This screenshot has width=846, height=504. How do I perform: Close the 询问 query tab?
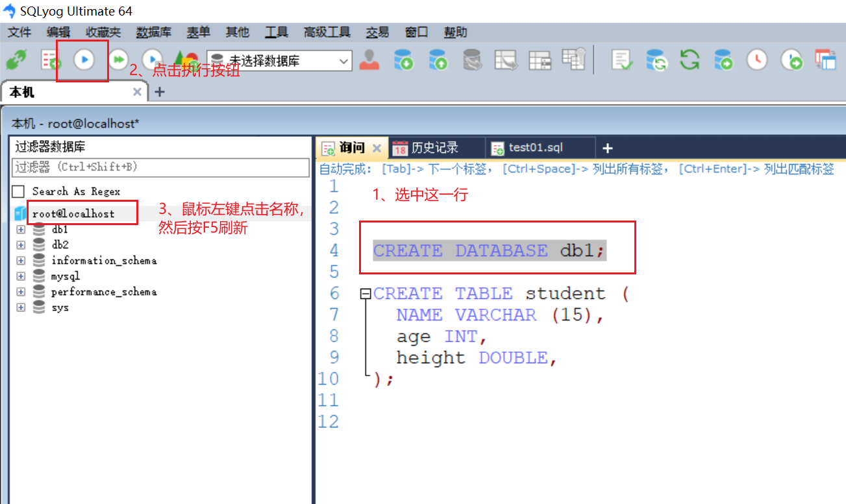(377, 148)
